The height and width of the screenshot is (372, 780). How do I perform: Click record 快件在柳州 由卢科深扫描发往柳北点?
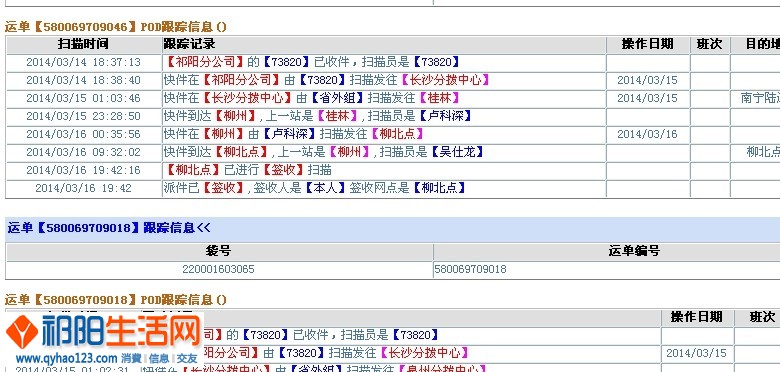pos(294,134)
